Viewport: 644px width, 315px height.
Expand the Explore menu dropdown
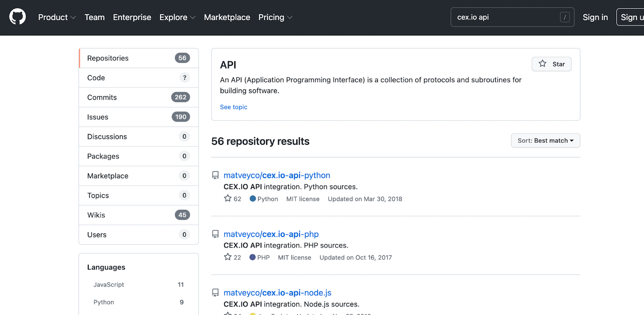(177, 17)
